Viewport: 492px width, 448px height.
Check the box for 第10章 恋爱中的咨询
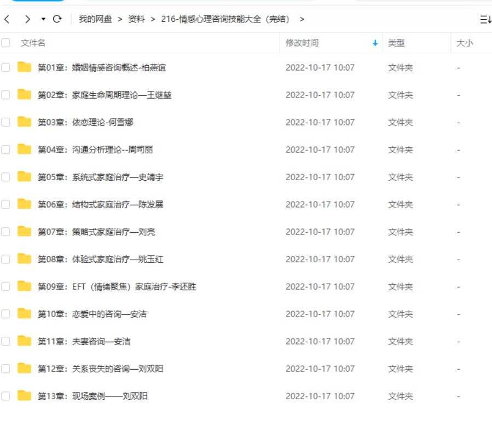pyautogui.click(x=5, y=314)
